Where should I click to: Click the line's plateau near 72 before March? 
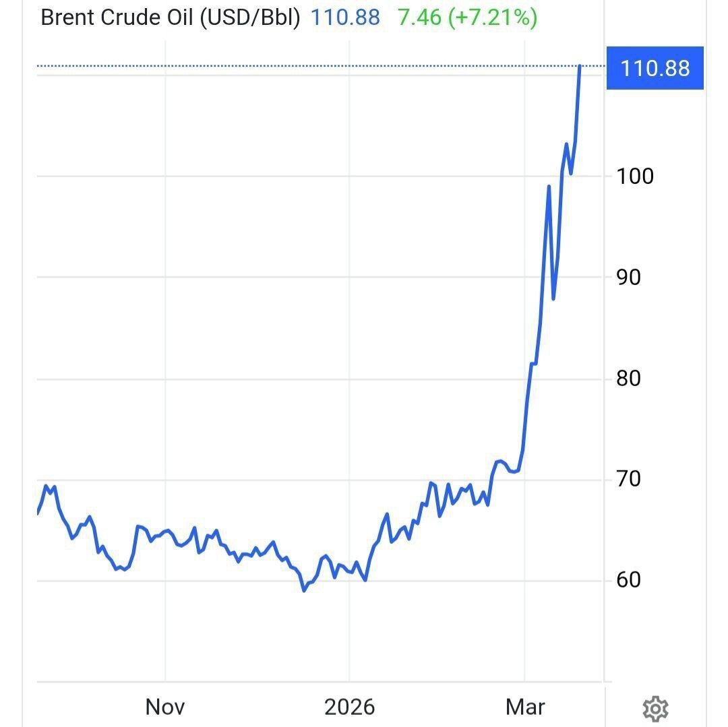click(500, 462)
